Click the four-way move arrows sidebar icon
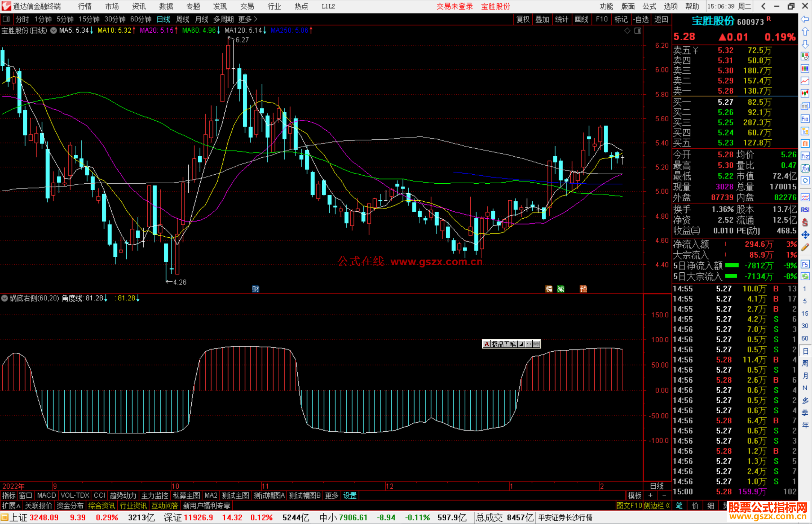812x524 pixels. click(x=805, y=235)
